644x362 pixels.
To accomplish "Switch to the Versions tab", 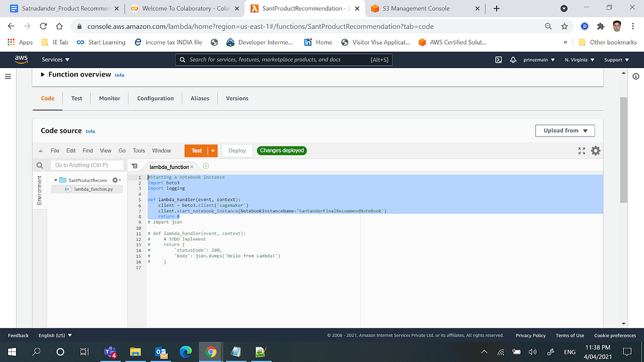I will (x=237, y=99).
